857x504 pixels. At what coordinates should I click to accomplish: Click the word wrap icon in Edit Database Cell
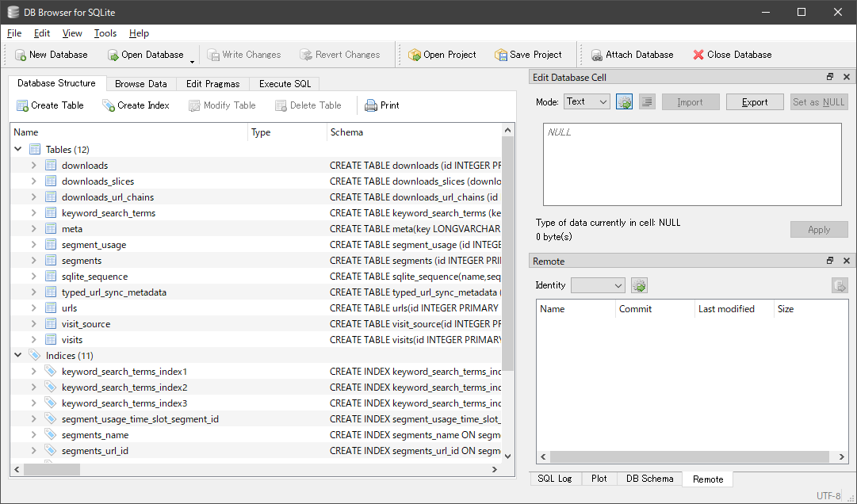647,101
